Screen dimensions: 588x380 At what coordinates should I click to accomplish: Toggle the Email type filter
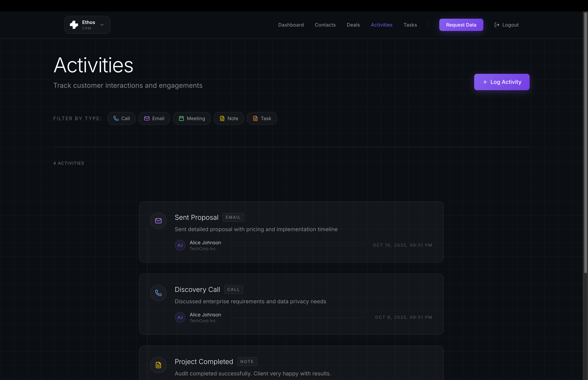click(x=154, y=118)
